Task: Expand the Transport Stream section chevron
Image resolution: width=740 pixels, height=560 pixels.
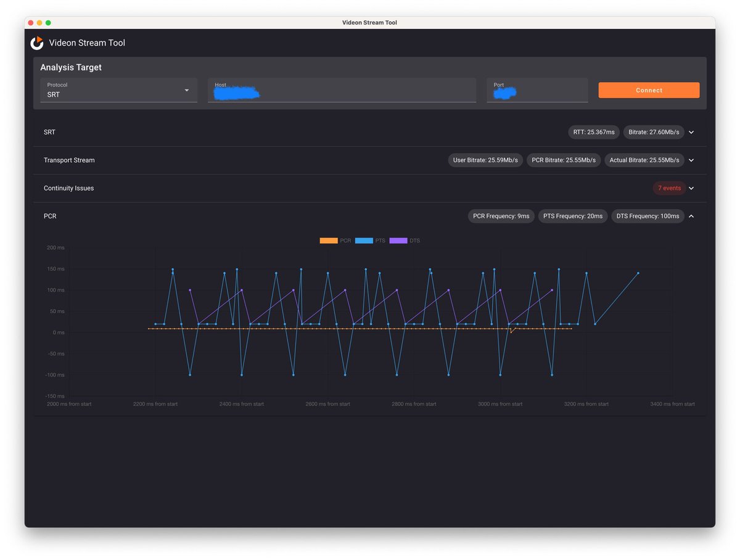Action: coord(691,160)
